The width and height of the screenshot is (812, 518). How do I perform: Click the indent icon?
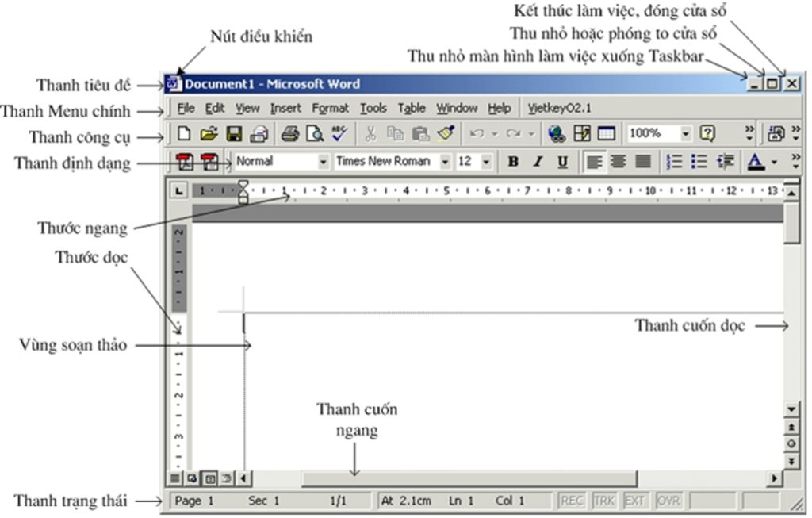[x=725, y=162]
